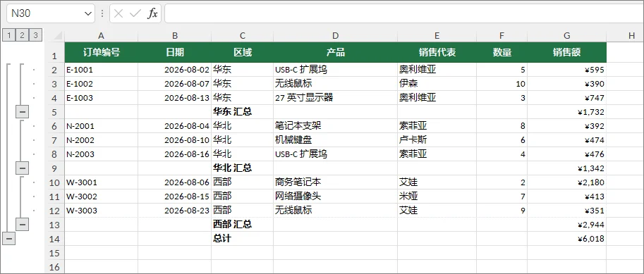Select product cell 机械键盘
Viewport: 644px width, 274px height.
click(x=335, y=140)
